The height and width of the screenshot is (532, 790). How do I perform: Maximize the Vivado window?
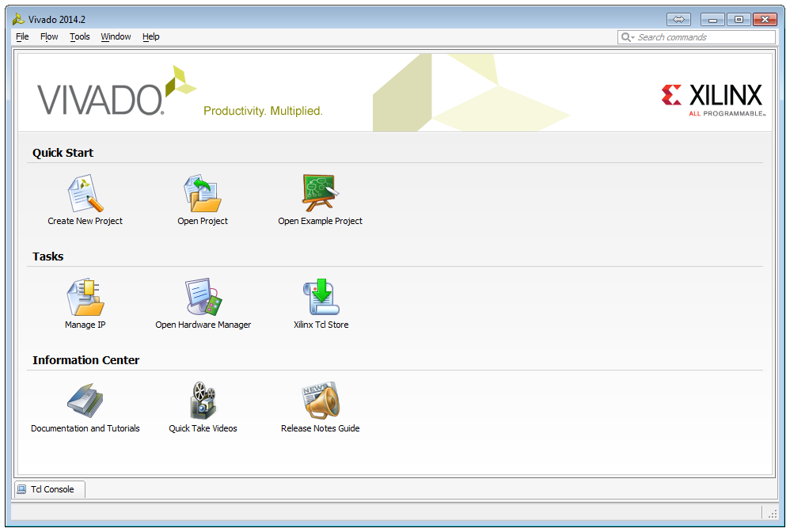pyautogui.click(x=739, y=20)
